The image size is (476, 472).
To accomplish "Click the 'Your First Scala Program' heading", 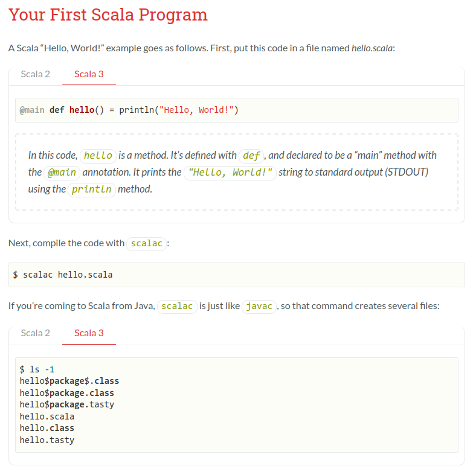I will click(x=108, y=14).
